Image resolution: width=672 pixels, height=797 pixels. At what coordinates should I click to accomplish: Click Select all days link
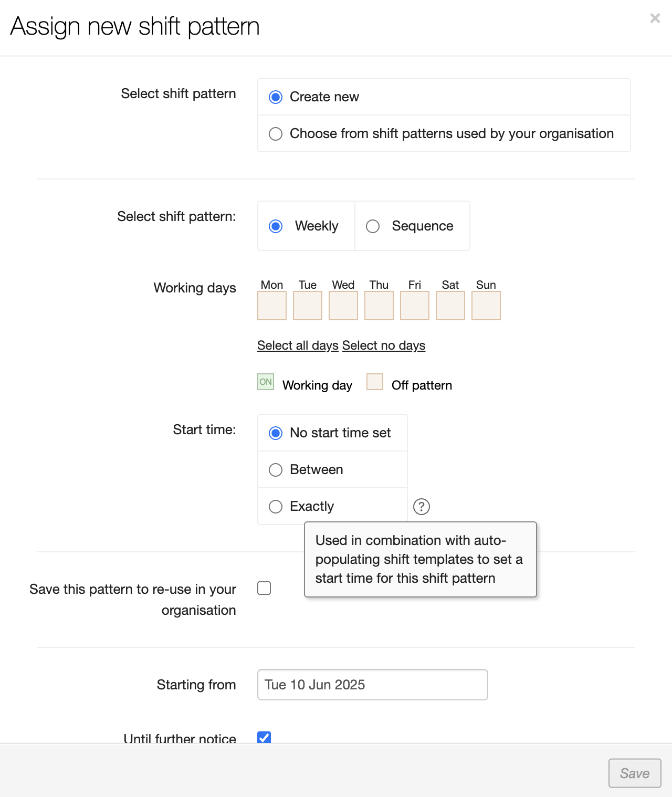(x=298, y=345)
